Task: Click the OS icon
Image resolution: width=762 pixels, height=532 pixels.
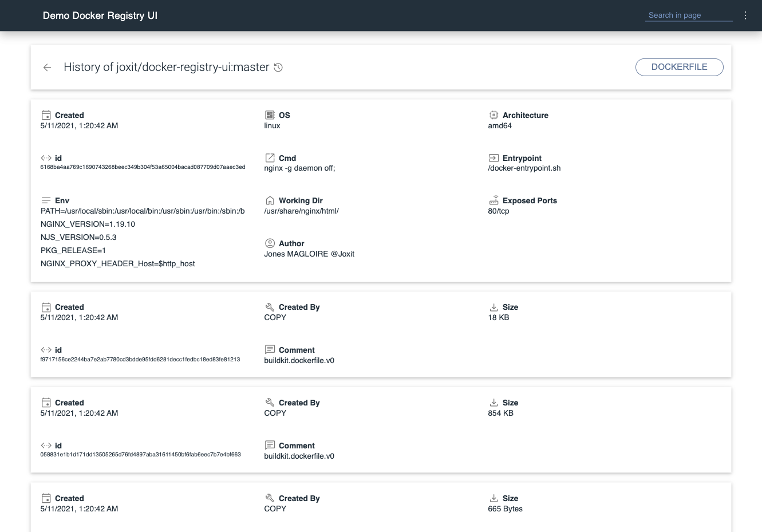Action: [270, 115]
